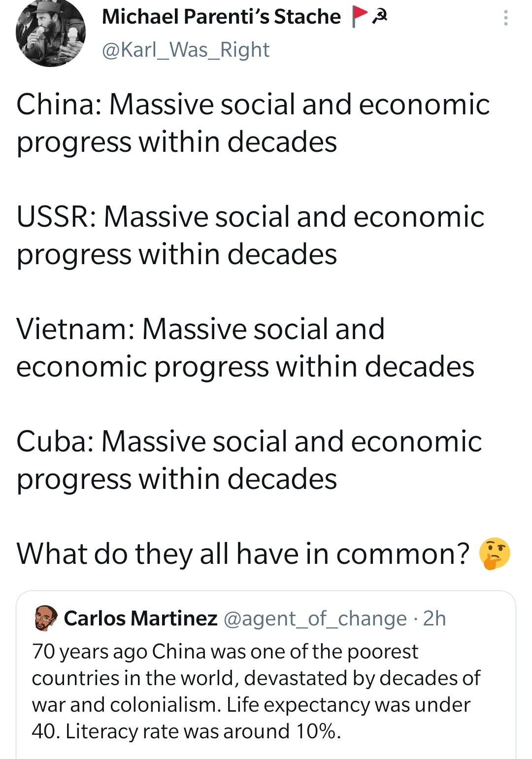This screenshot has width=532, height=759.
Task: Click the Michael Parenti's Stache display name
Action: pyautogui.click(x=220, y=16)
